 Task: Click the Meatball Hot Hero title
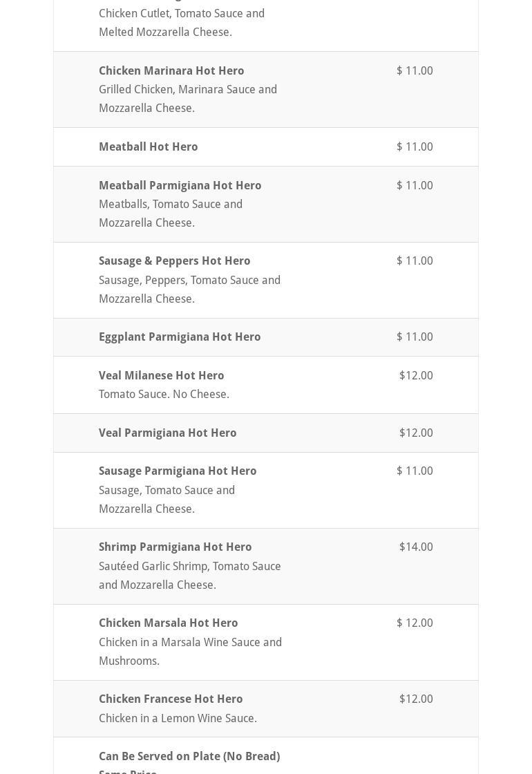[x=148, y=147]
